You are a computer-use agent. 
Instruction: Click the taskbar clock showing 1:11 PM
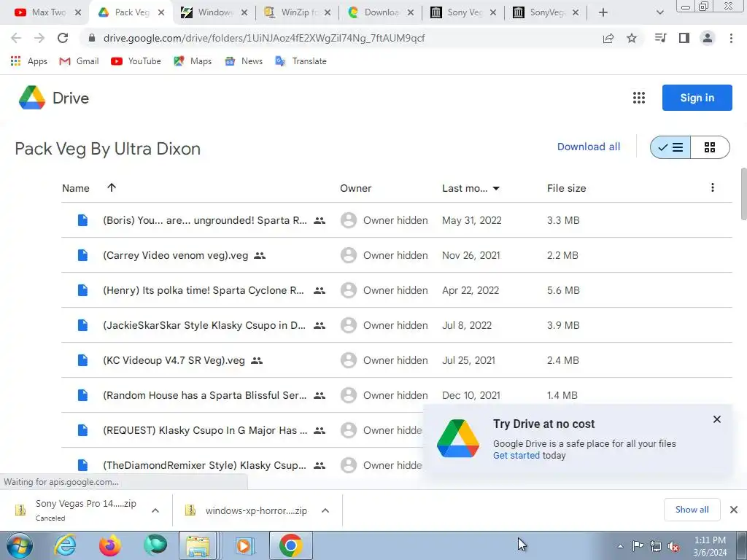(x=710, y=546)
